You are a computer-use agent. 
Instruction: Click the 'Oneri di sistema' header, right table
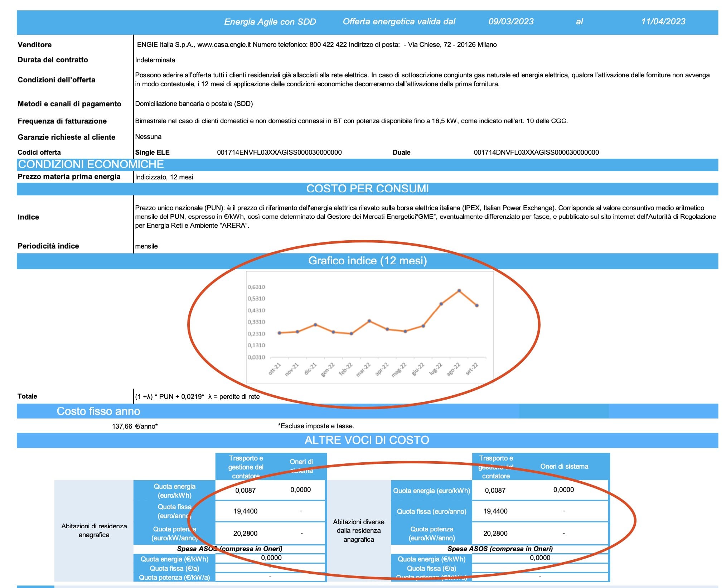click(x=564, y=467)
